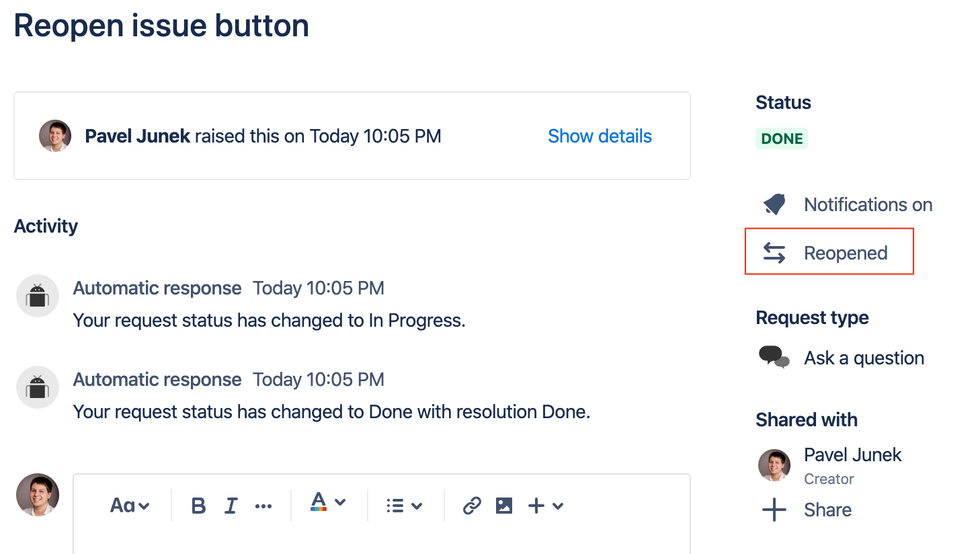Insert an image into the comment

504,505
